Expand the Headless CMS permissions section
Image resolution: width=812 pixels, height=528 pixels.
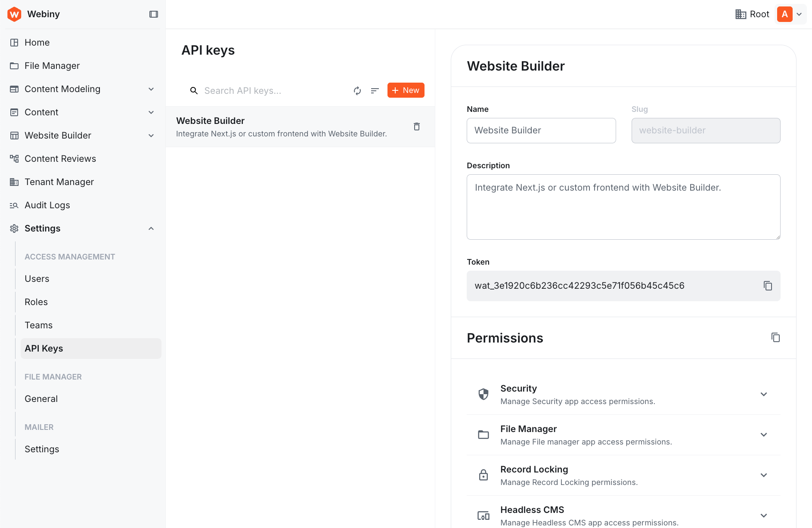point(764,515)
